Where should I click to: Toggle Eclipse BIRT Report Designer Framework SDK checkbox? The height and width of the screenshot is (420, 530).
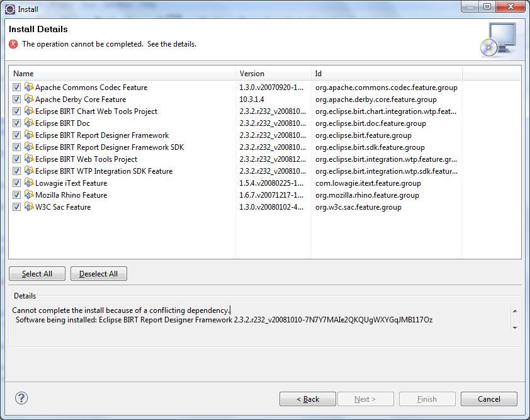(x=16, y=147)
